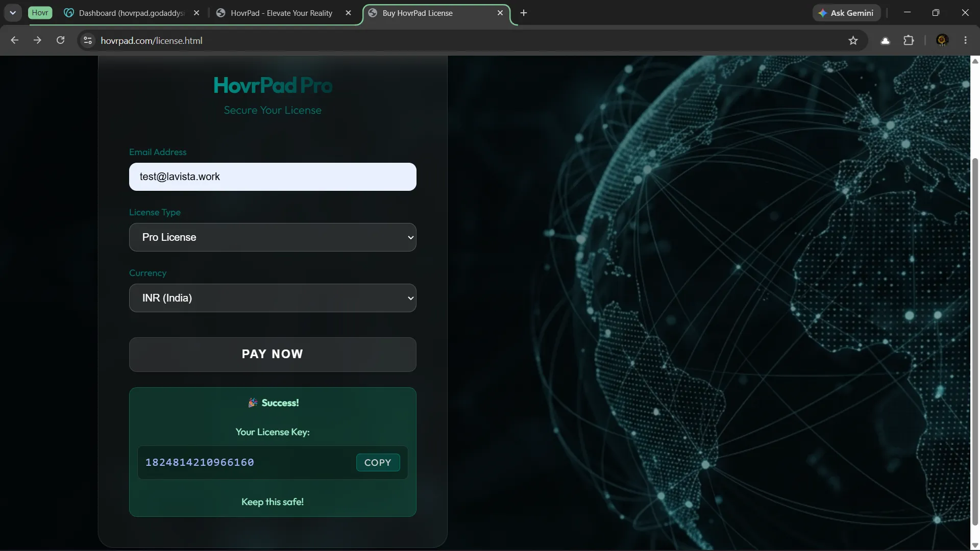Open the extensions puzzle icon
This screenshot has height=551, width=980.
[x=909, y=40]
